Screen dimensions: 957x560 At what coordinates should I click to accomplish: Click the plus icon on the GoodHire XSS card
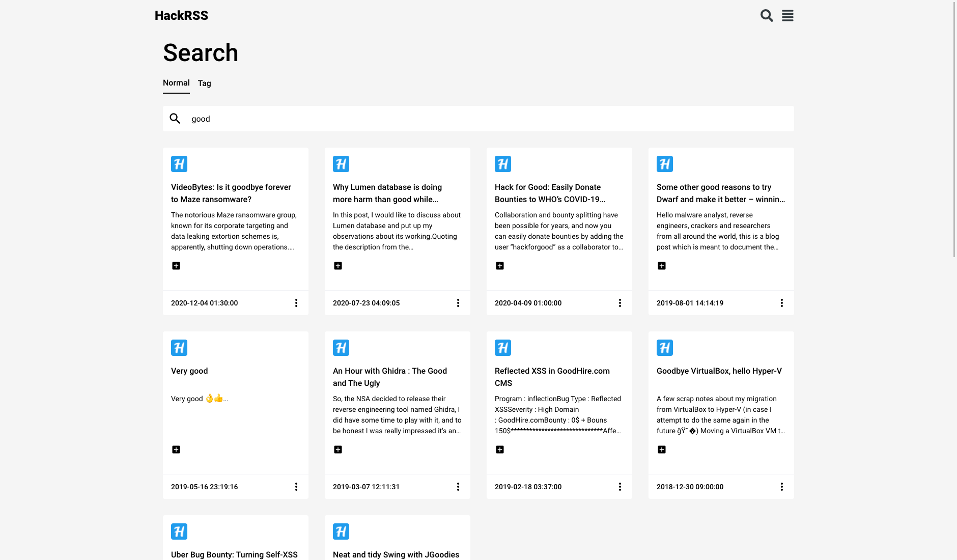[x=500, y=450]
